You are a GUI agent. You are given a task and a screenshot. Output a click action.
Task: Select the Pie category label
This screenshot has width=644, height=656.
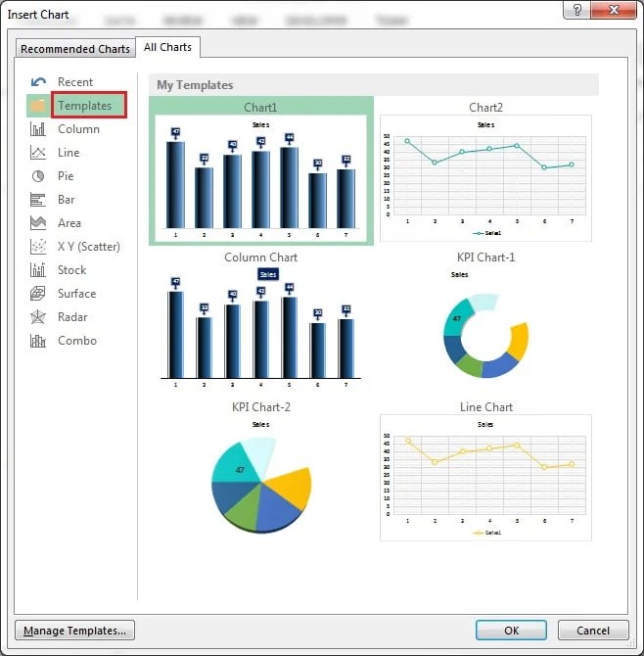66,175
